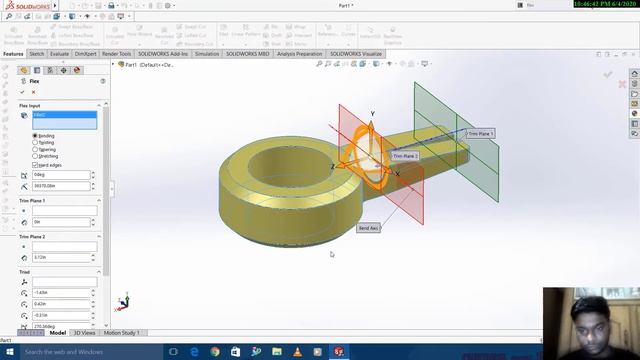The height and width of the screenshot is (360, 640).
Task: Open Microsoft Edge from taskbar
Action: point(195,351)
